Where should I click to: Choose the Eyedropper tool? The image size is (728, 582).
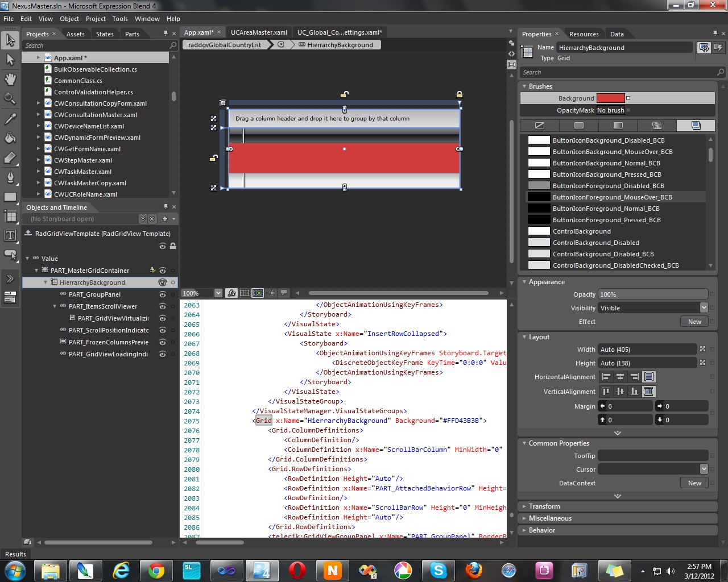coord(10,119)
